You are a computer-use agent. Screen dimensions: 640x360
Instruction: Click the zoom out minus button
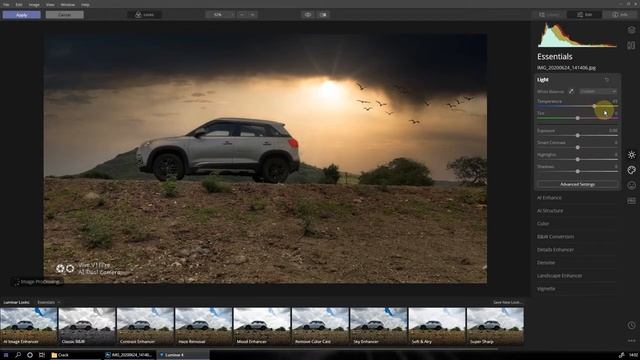click(x=242, y=15)
